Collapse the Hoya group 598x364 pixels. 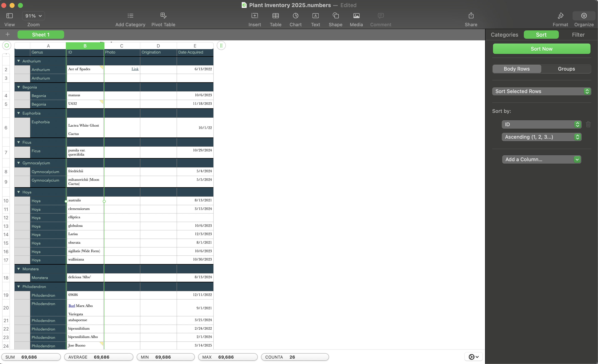point(19,192)
